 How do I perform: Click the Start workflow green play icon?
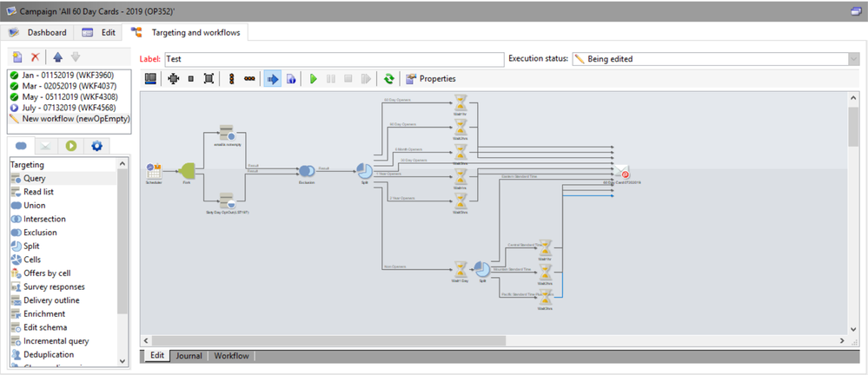click(x=314, y=79)
